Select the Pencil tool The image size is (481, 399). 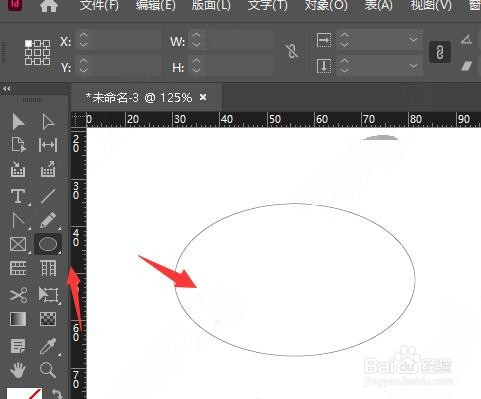click(x=48, y=220)
